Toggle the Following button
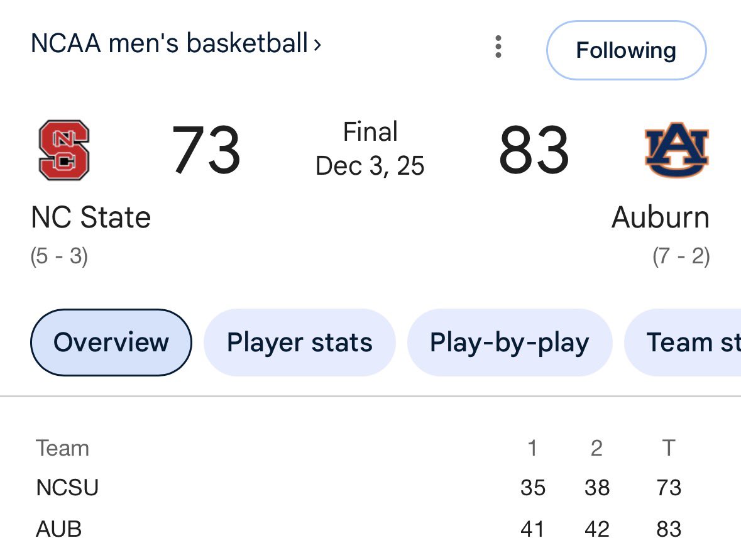The height and width of the screenshot is (560, 741). tap(626, 50)
